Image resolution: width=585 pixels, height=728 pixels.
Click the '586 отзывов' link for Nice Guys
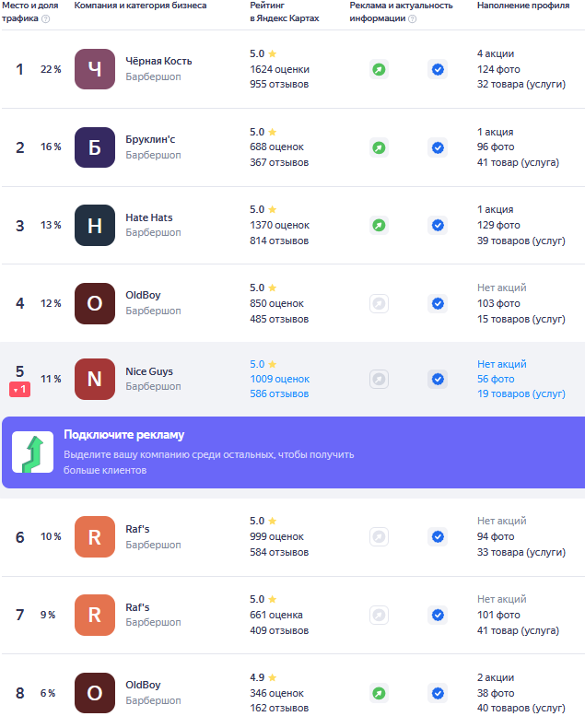click(279, 393)
